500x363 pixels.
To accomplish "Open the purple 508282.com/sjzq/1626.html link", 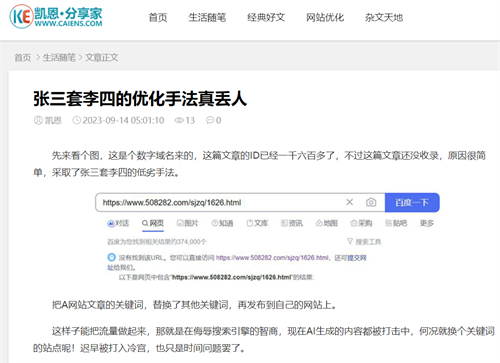I will [x=273, y=258].
